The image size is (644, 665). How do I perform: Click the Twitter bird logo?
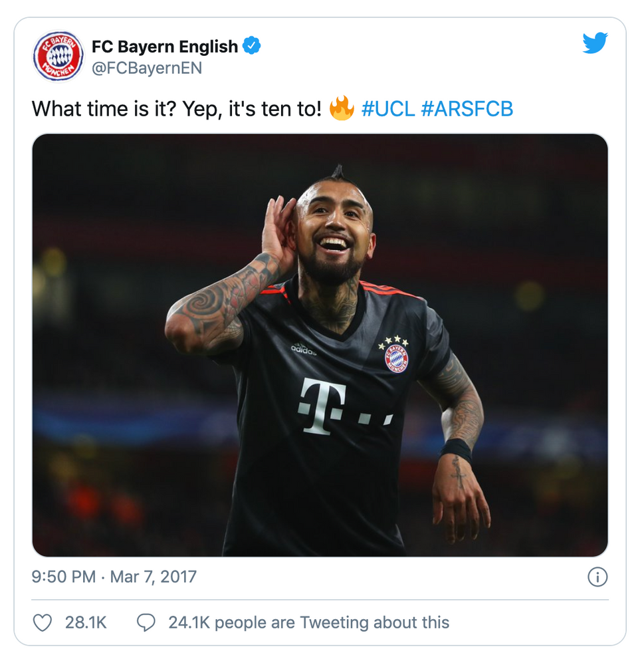595,43
